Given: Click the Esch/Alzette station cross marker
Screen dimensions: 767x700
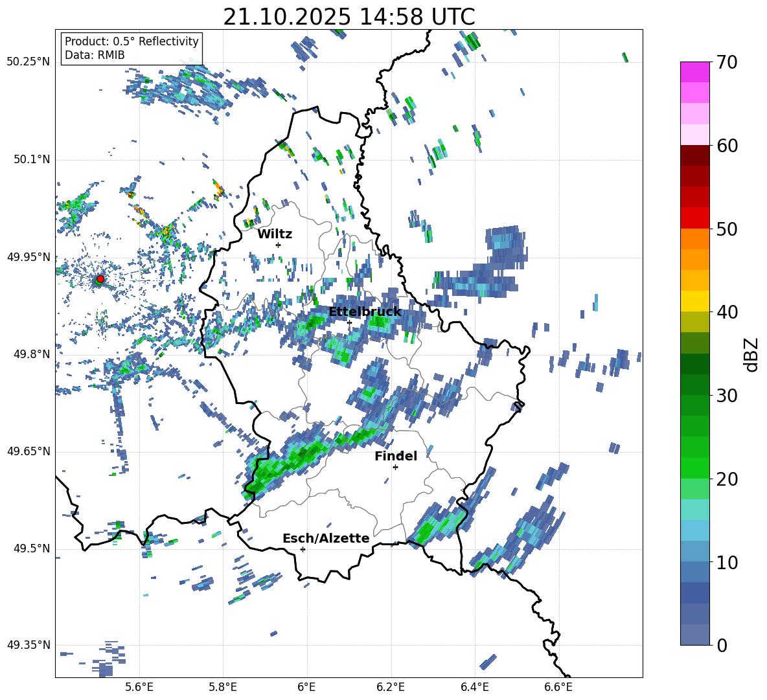Looking at the screenshot, I should 303,549.
